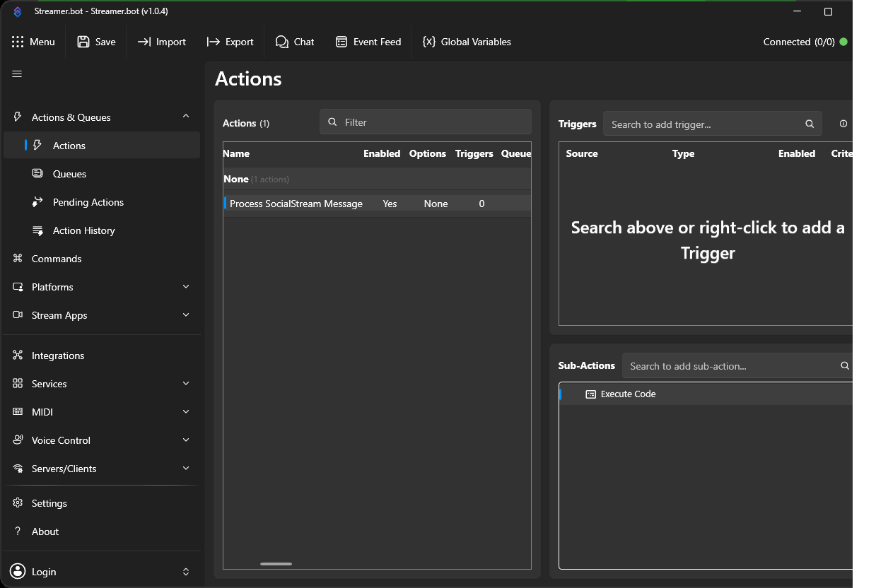Expand the Servers/Clients section
Viewport: 876px width, 588px height.
[x=185, y=468]
